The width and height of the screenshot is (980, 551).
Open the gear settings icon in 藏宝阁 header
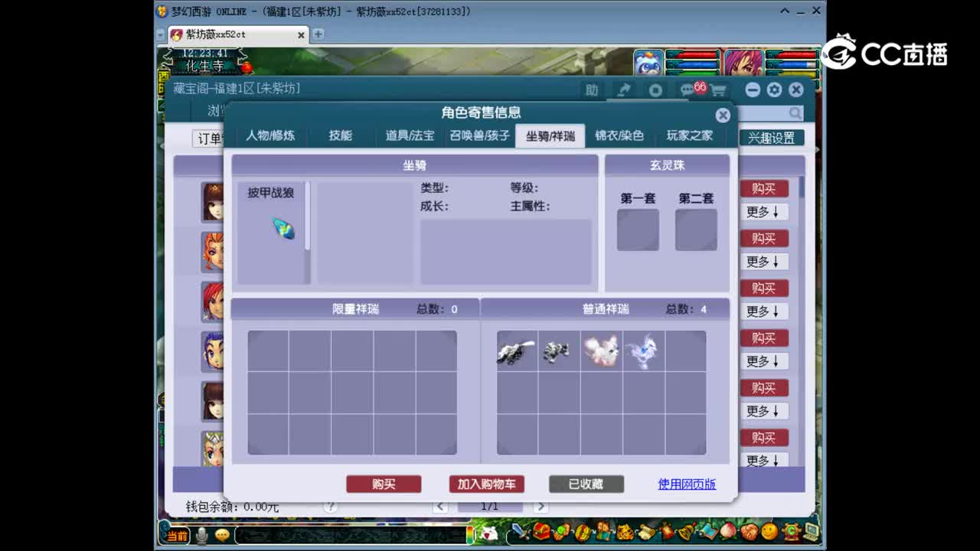(774, 90)
